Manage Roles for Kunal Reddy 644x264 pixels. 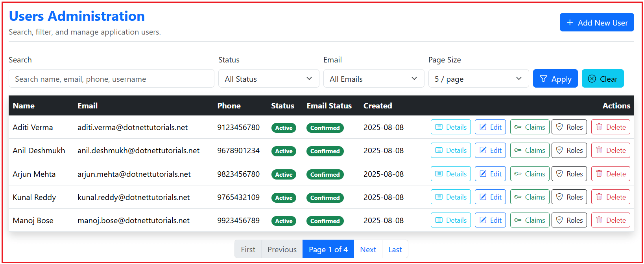coord(569,197)
